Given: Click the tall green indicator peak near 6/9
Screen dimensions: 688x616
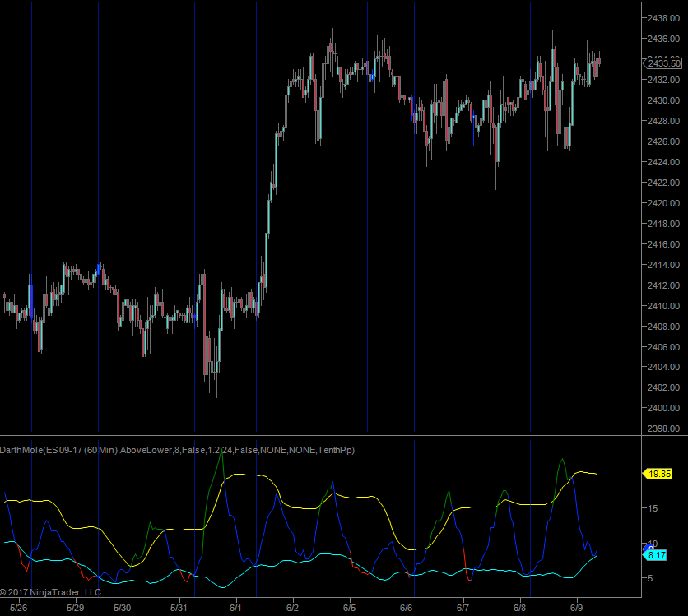Looking at the screenshot, I should pos(562,460).
